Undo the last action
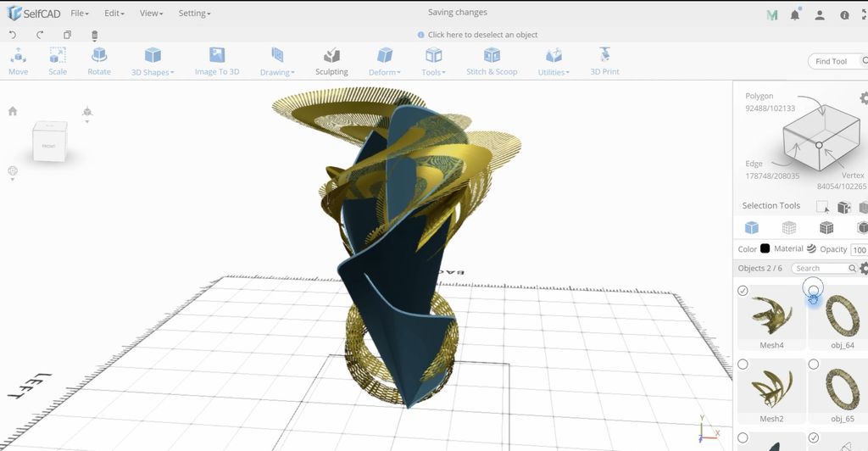Screen dimensions: 868x451 [x=13, y=35]
